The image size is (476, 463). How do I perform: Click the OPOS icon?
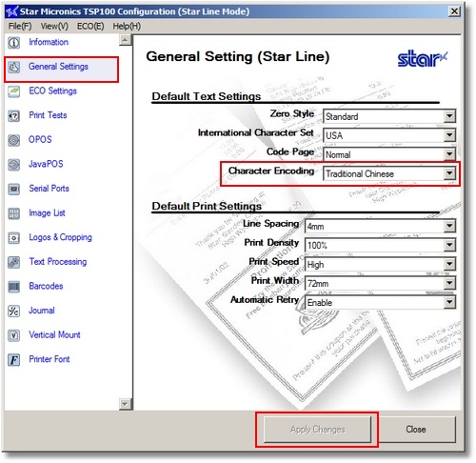click(x=13, y=140)
